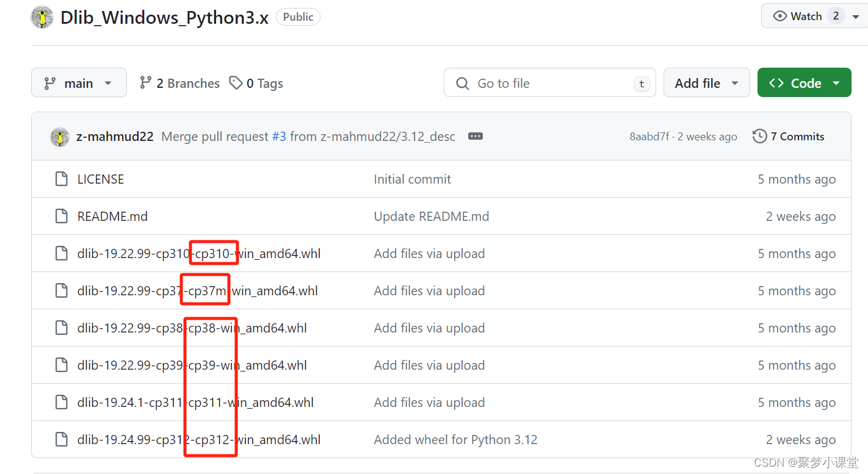Open the LICENSE file
The image size is (868, 474).
coord(101,179)
